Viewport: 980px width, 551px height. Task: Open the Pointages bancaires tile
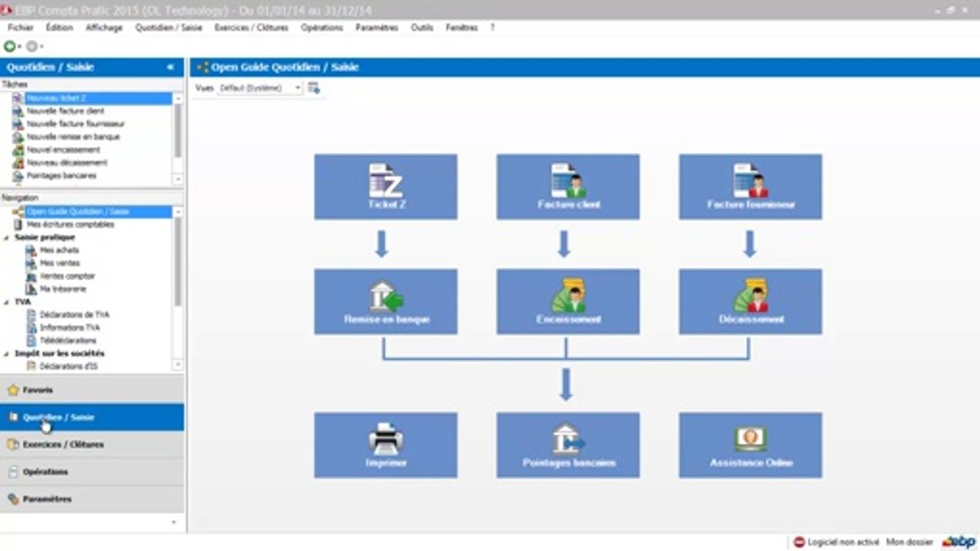click(567, 445)
